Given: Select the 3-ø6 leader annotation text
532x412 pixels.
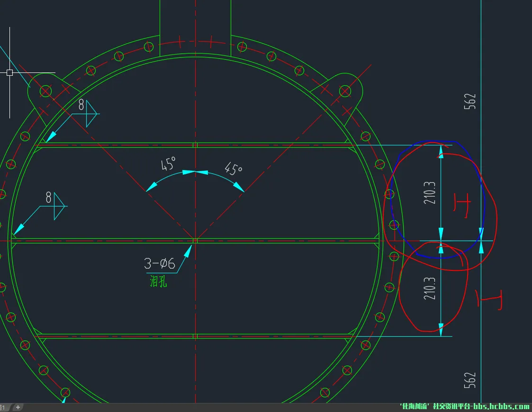Looking at the screenshot, I should [x=160, y=263].
